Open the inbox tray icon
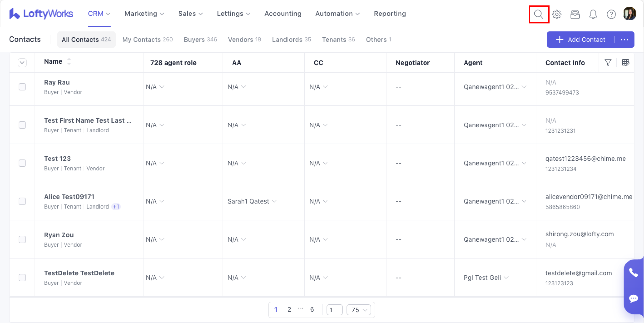The width and height of the screenshot is (644, 323). pyautogui.click(x=575, y=14)
